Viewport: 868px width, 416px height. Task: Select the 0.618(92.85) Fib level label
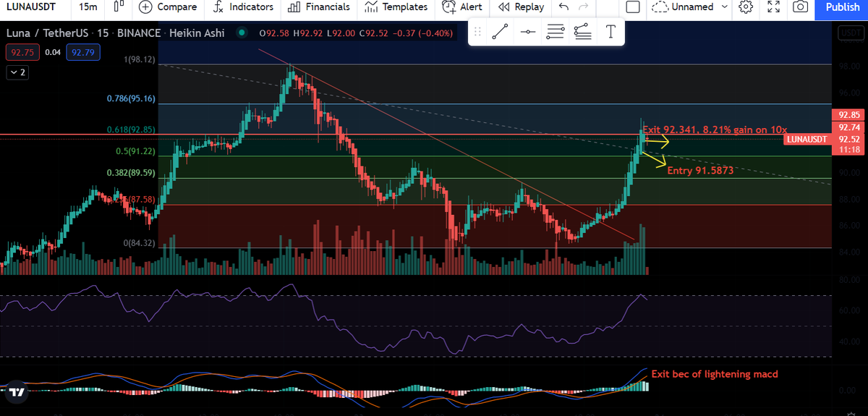click(x=130, y=130)
